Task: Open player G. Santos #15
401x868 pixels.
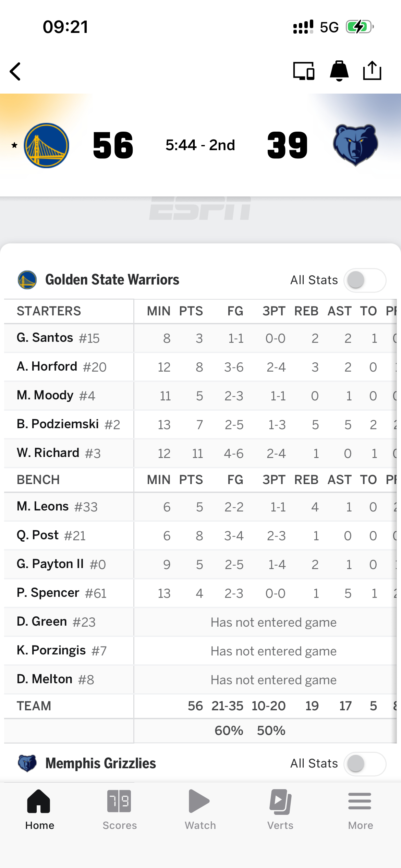Action: (58, 338)
